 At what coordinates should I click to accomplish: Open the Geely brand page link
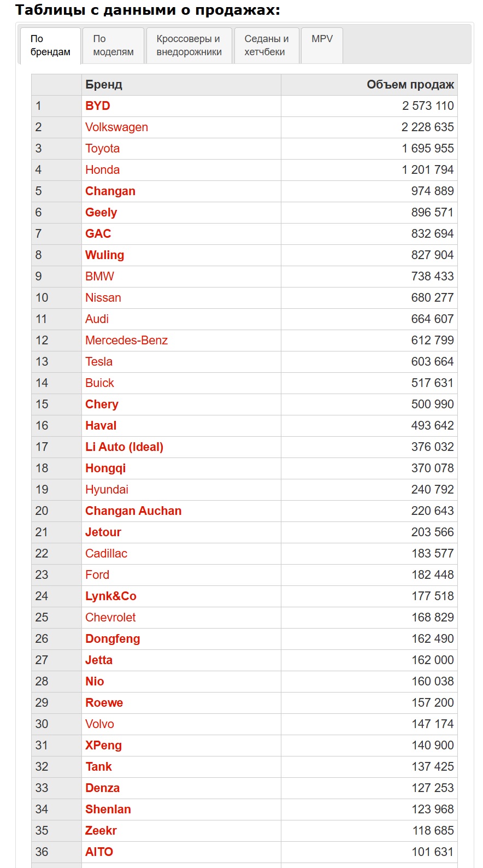(x=101, y=213)
